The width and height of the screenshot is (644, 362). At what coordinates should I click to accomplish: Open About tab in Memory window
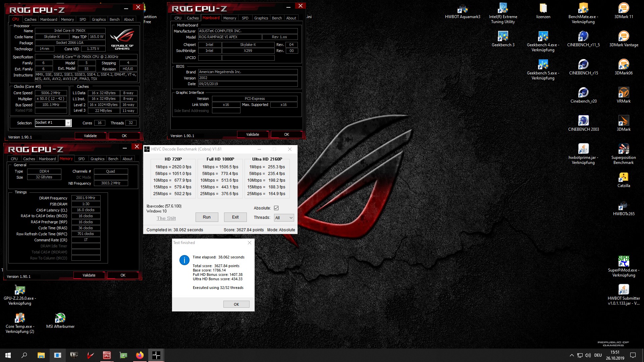point(127,159)
